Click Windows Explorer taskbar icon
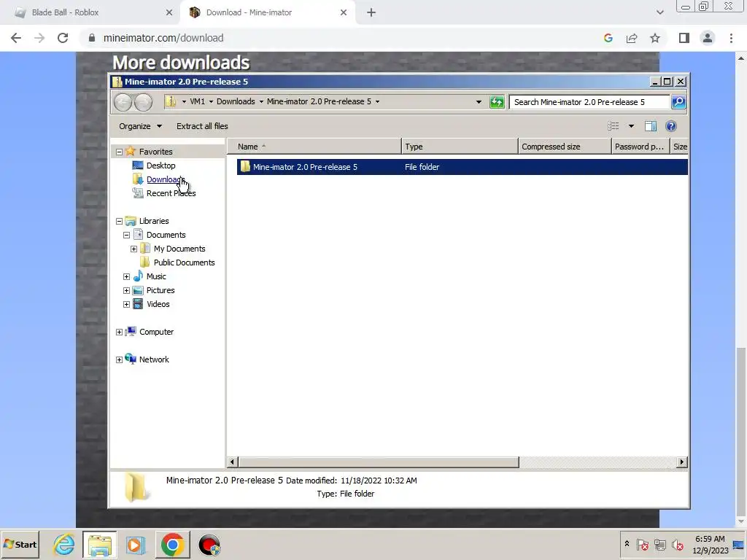The height and width of the screenshot is (560, 747). pyautogui.click(x=99, y=545)
